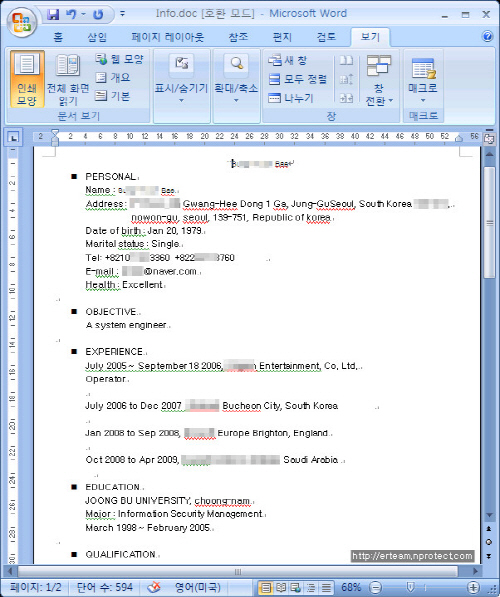Open the Word help question mark icon
This screenshot has height=597, width=500.
[487, 37]
